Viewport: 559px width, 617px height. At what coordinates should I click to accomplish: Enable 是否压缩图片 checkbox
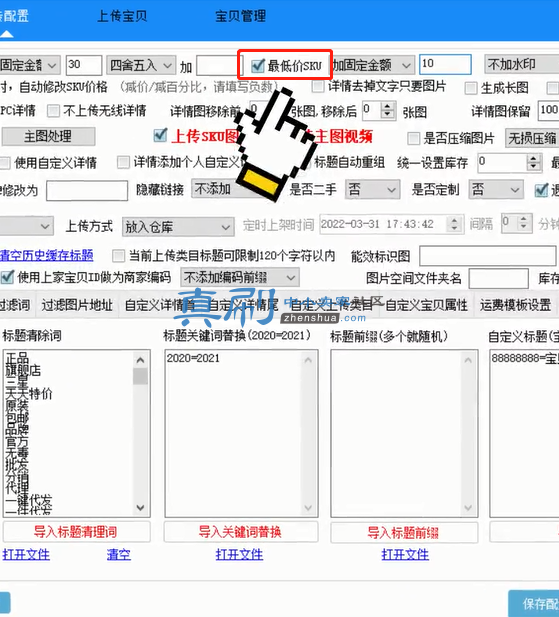[413, 138]
